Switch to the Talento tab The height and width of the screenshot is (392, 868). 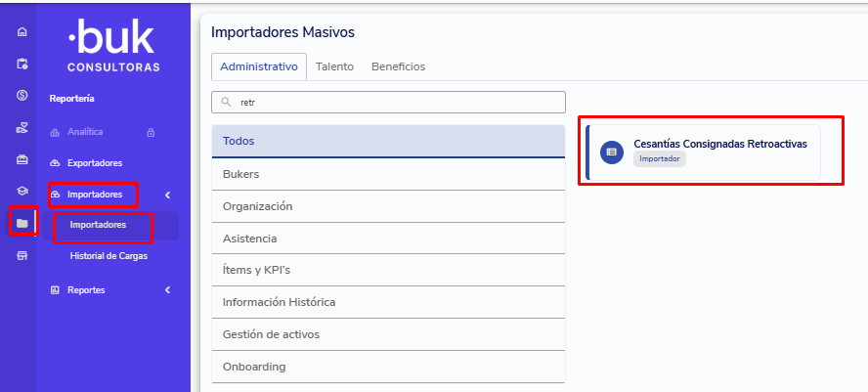[x=334, y=66]
